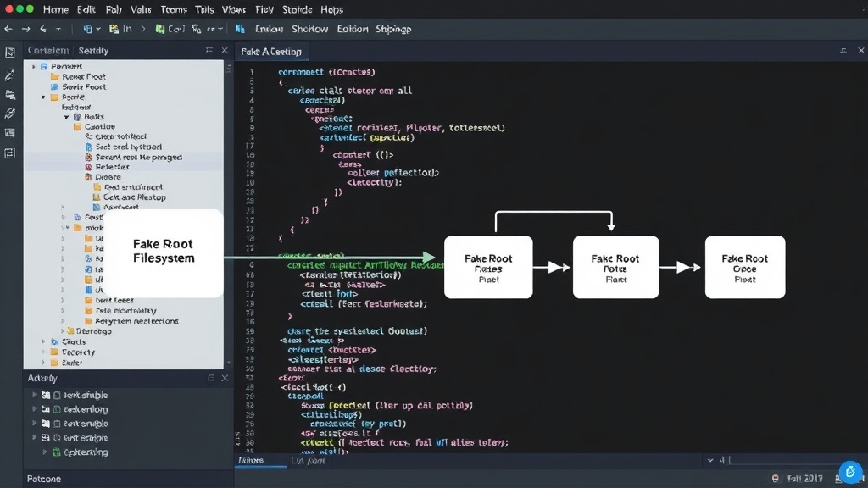Click the Edition toolbar button

[x=353, y=29]
